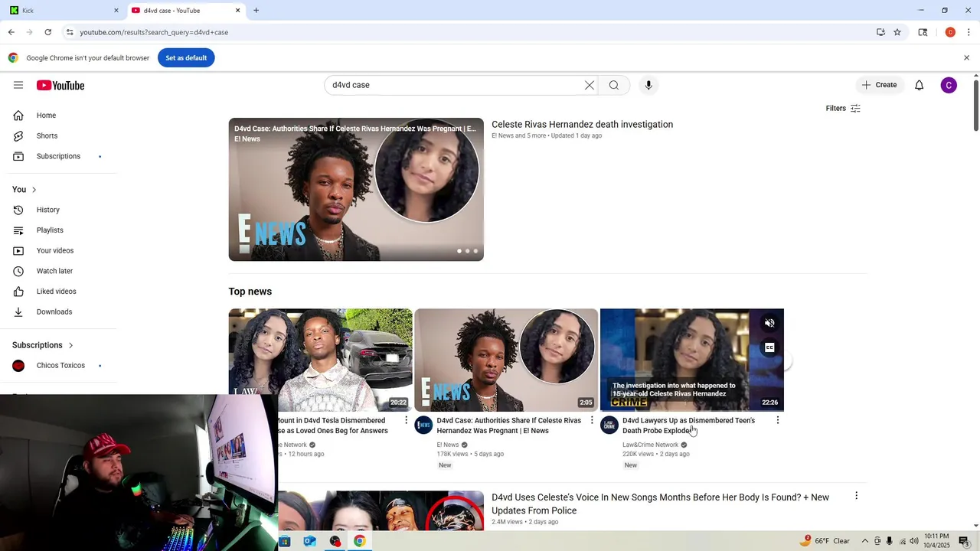Open the YouTube guide hamburger menu
Image resolution: width=980 pixels, height=551 pixels.
point(18,85)
